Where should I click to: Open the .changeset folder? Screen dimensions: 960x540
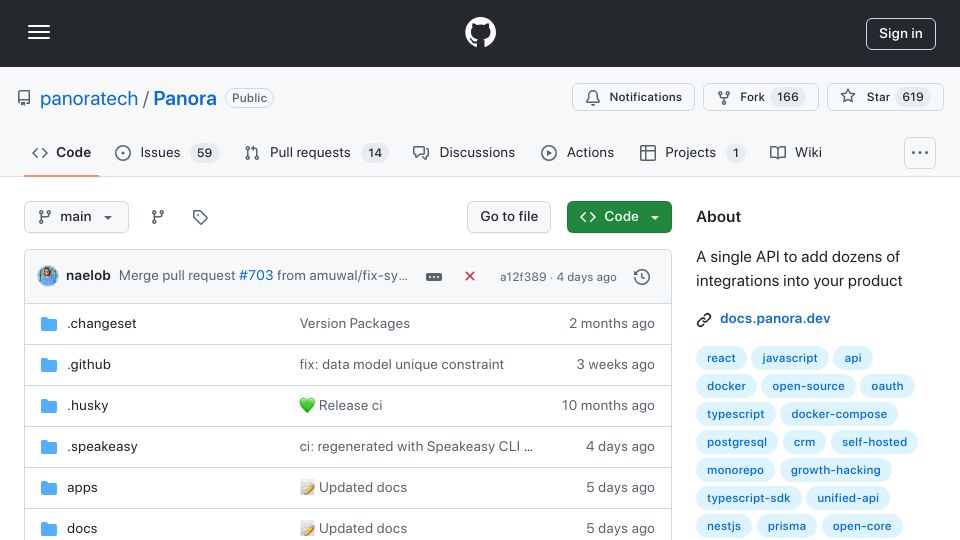(x=102, y=323)
